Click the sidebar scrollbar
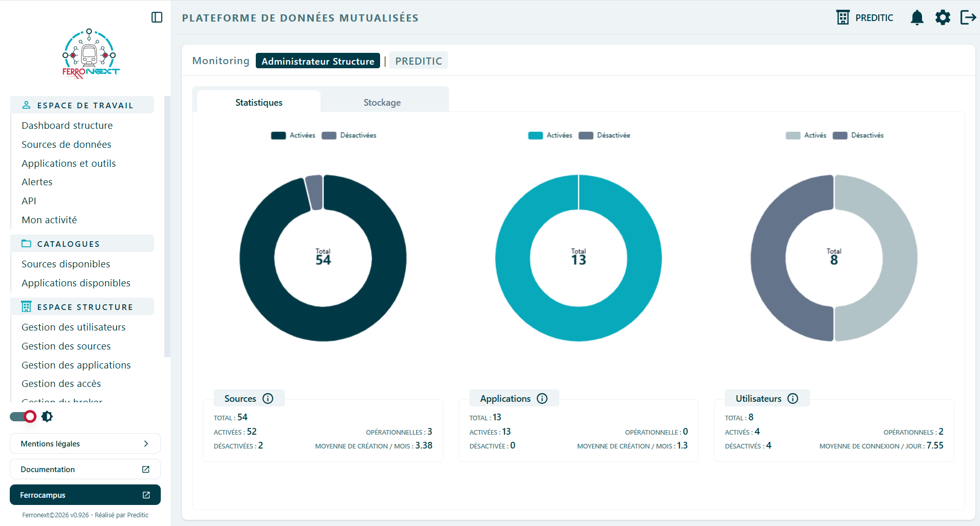Screen dimensions: 980x526 tap(167, 226)
